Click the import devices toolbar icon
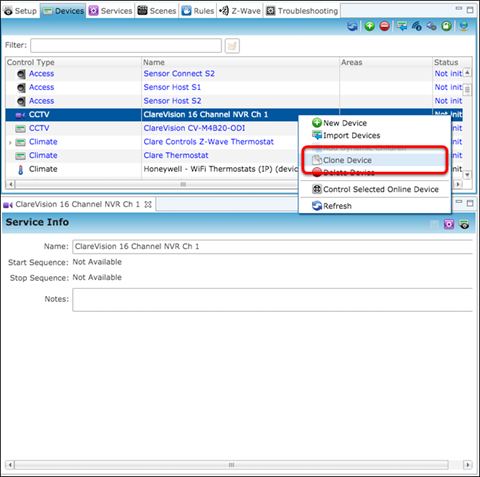Screen dimensions: 480x477 click(402, 26)
